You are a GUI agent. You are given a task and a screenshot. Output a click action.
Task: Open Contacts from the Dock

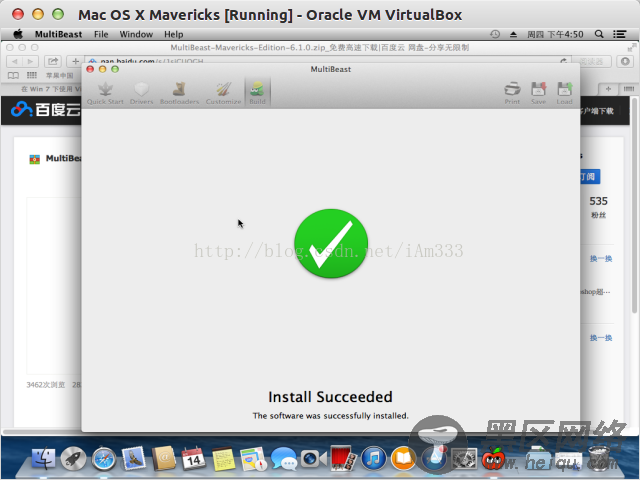(x=164, y=458)
